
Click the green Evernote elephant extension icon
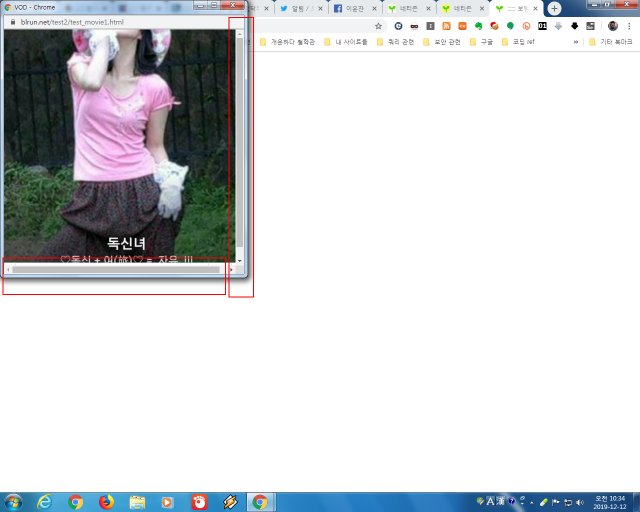478,26
